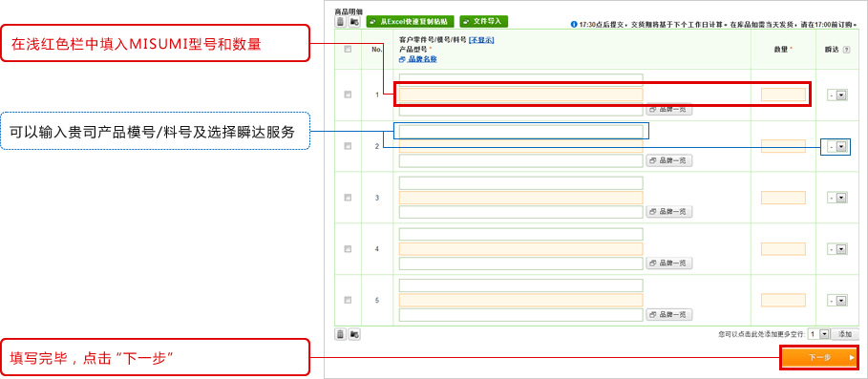Viewport: 868px width, 379px height.
Task: Focus the quantity field in row 2
Action: [x=783, y=146]
